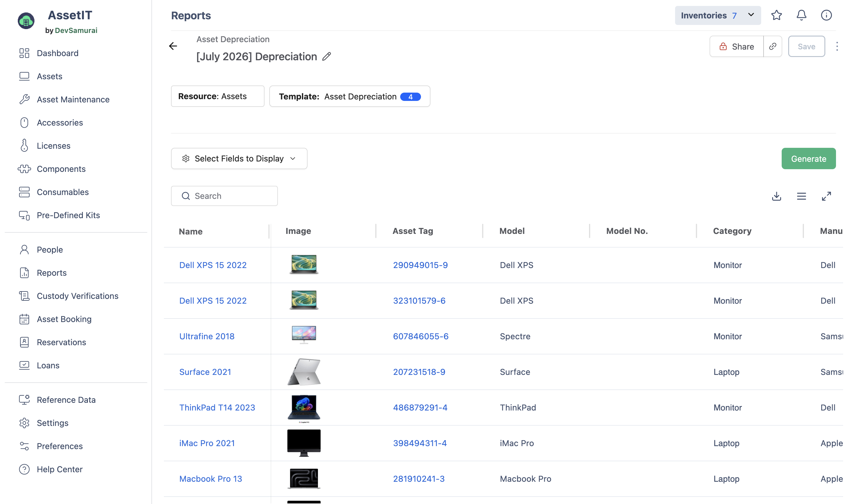Change table row density icon
The height and width of the screenshot is (504, 855).
click(801, 196)
